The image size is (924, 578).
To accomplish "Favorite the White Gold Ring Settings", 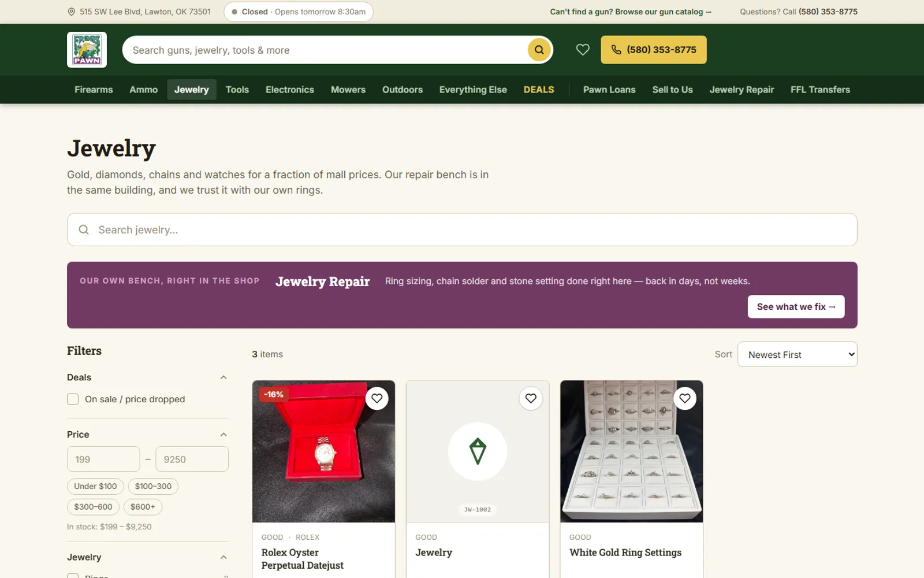I will pyautogui.click(x=685, y=398).
